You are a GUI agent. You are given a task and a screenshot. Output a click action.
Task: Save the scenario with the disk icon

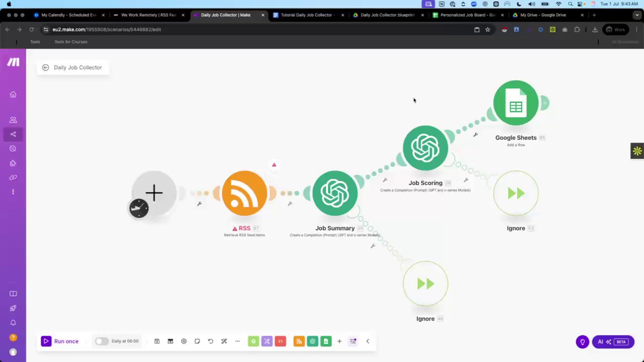pos(157,341)
